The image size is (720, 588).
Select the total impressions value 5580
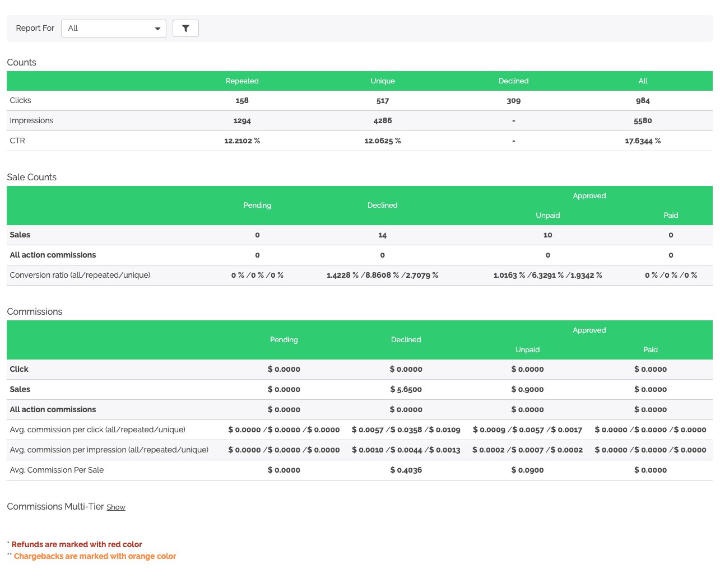[x=643, y=121]
